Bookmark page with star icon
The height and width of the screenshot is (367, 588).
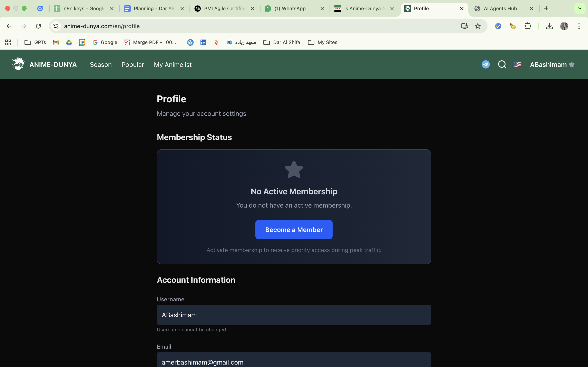[x=478, y=26]
